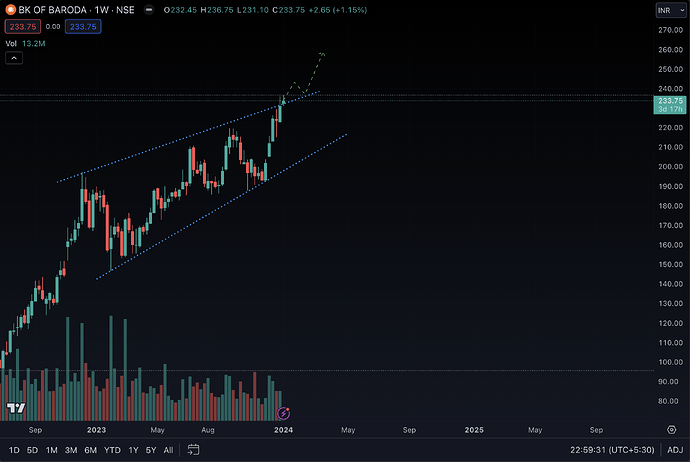
Task: Click the blue 233.75 buy price box
Action: (x=83, y=27)
